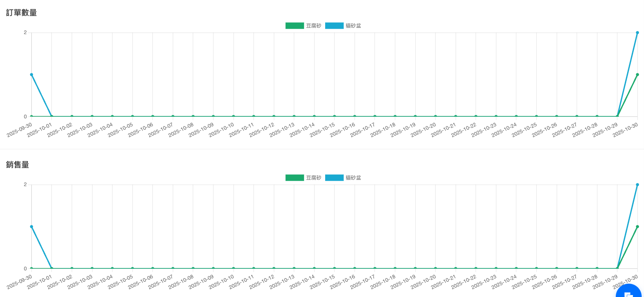Select 2025-10-15 zero data point in 訂單數量 chart
Image resolution: width=644 pixels, height=297 pixels.
coord(335,116)
